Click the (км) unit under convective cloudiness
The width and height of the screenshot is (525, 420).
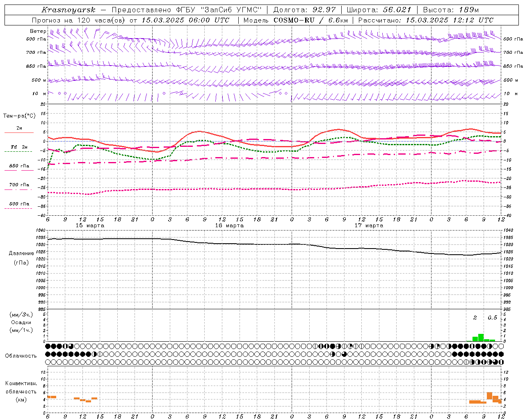tap(21, 399)
